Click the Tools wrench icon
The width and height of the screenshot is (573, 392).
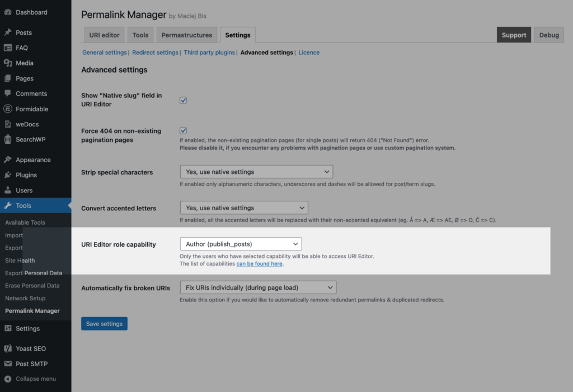8,206
